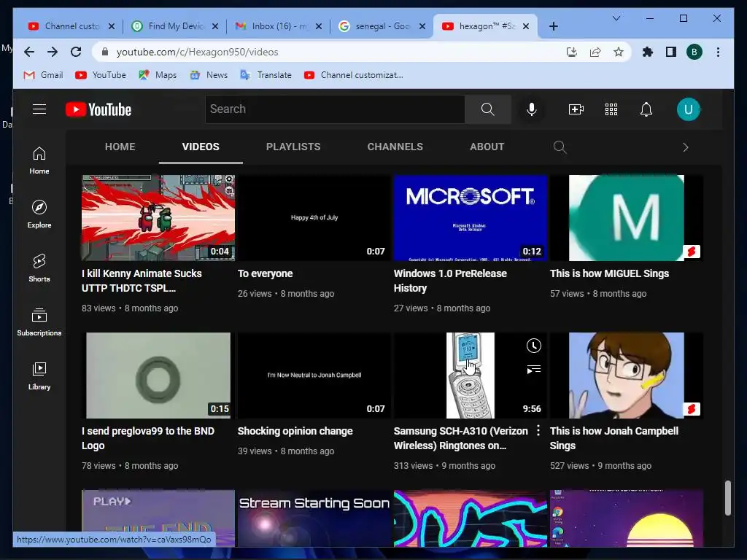Image resolution: width=747 pixels, height=560 pixels.
Task: Click the YouTube search input field
Action: tap(335, 109)
